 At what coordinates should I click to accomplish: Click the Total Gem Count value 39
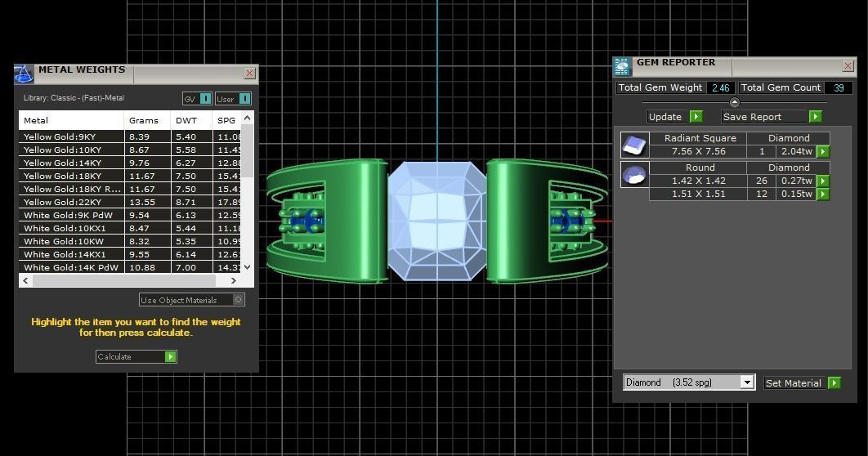click(839, 87)
